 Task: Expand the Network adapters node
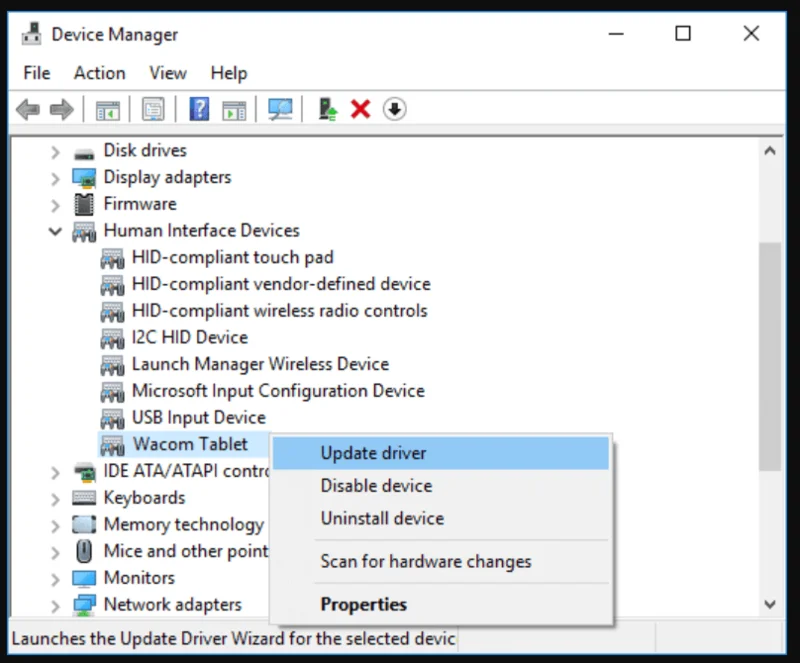[x=55, y=605]
